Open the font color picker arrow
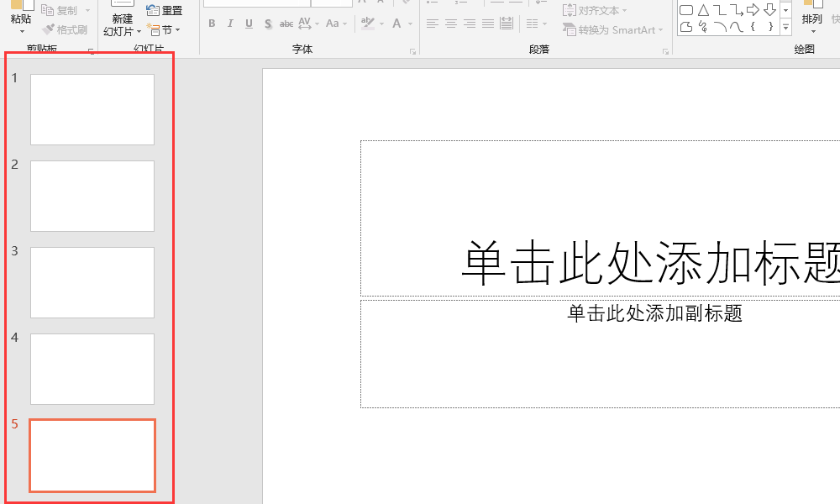840x504 pixels. (x=409, y=24)
